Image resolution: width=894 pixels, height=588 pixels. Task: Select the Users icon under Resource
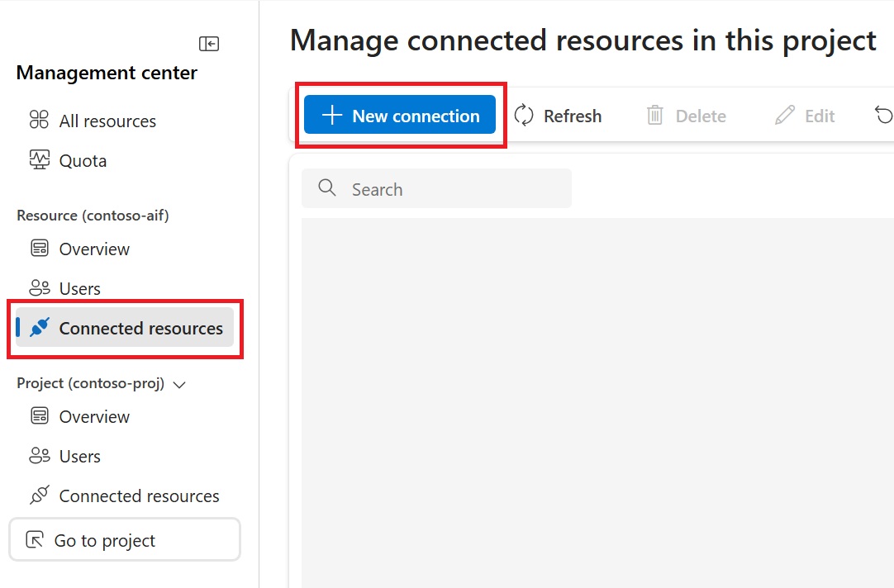click(x=39, y=287)
